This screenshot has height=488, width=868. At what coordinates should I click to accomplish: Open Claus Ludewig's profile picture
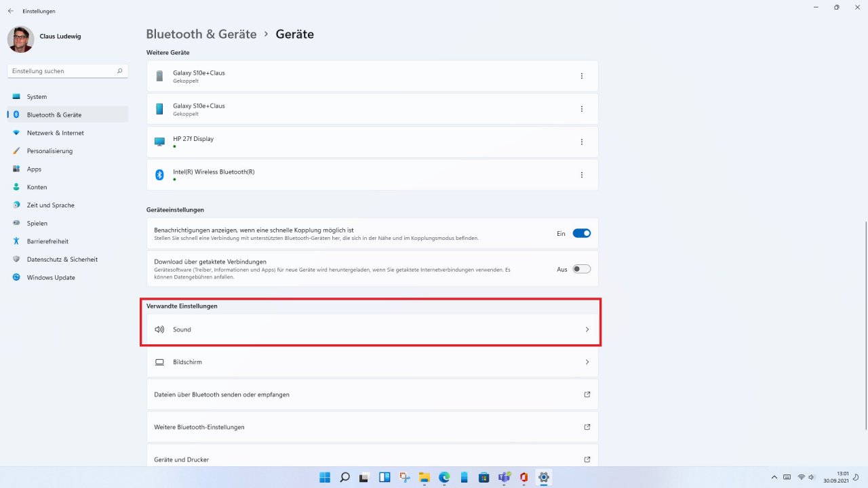[x=20, y=39]
